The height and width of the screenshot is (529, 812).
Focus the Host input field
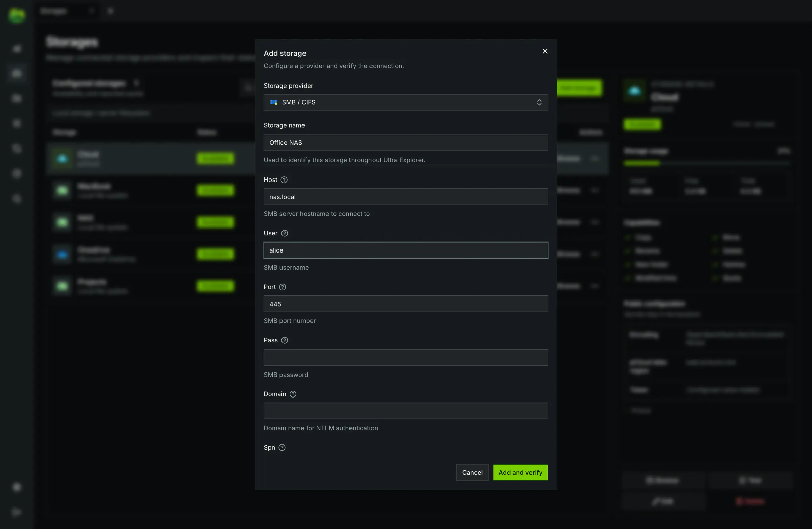406,197
